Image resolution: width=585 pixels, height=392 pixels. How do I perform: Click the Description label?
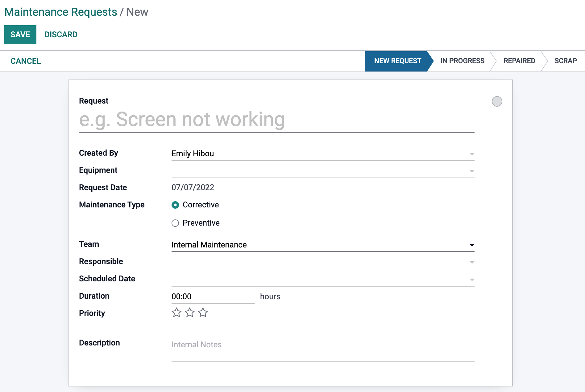[99, 343]
